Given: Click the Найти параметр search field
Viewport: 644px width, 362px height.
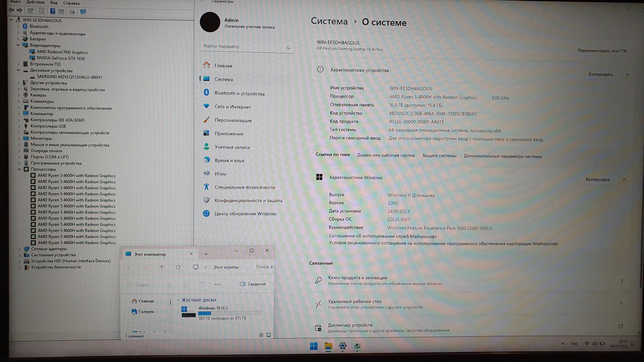Looking at the screenshot, I should click(x=242, y=47).
